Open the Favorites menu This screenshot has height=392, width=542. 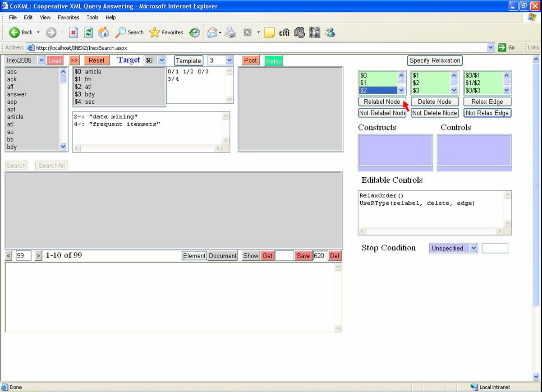click(x=69, y=17)
